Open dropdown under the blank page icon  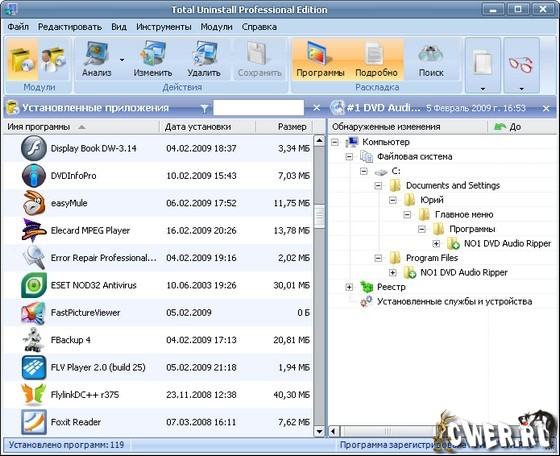pyautogui.click(x=483, y=89)
